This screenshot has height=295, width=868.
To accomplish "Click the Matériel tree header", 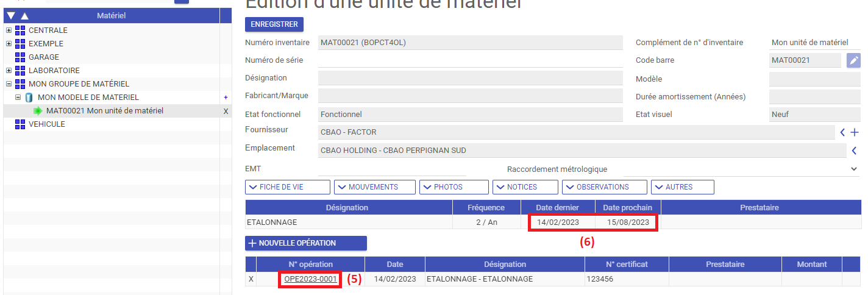I will pyautogui.click(x=112, y=16).
